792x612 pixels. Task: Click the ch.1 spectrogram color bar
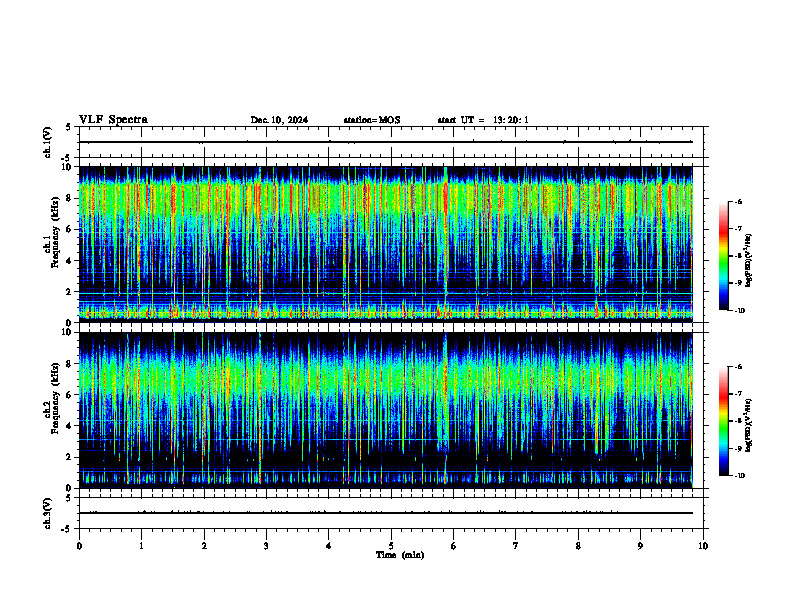click(724, 256)
